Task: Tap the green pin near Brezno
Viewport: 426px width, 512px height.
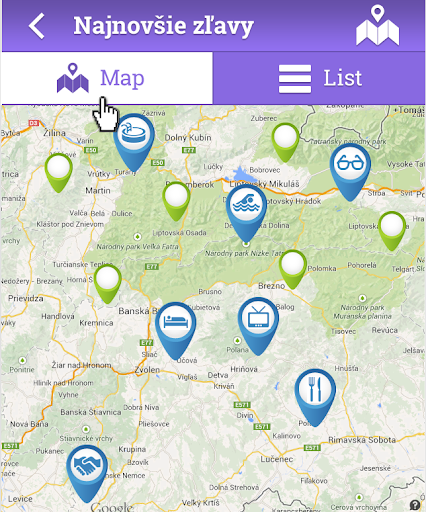Action: (x=293, y=269)
